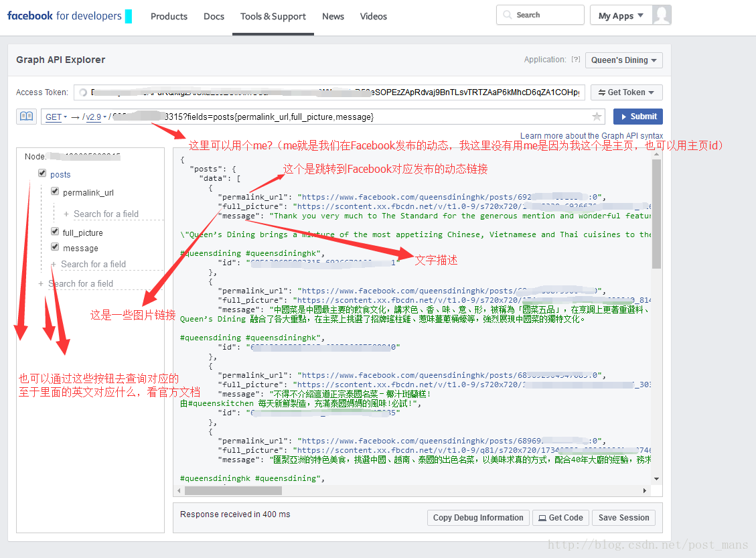756x558 pixels.
Task: Open the Queen's Dining application dropdown
Action: coord(624,60)
